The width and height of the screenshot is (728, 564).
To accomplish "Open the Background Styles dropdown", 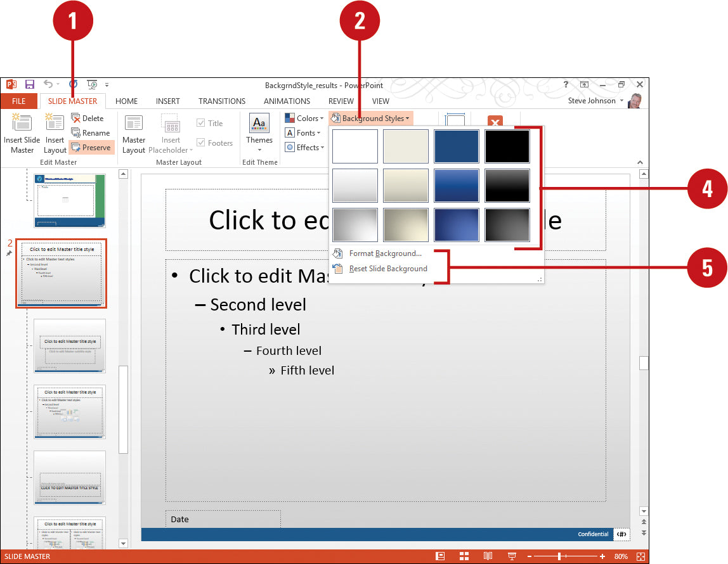I will point(371,118).
